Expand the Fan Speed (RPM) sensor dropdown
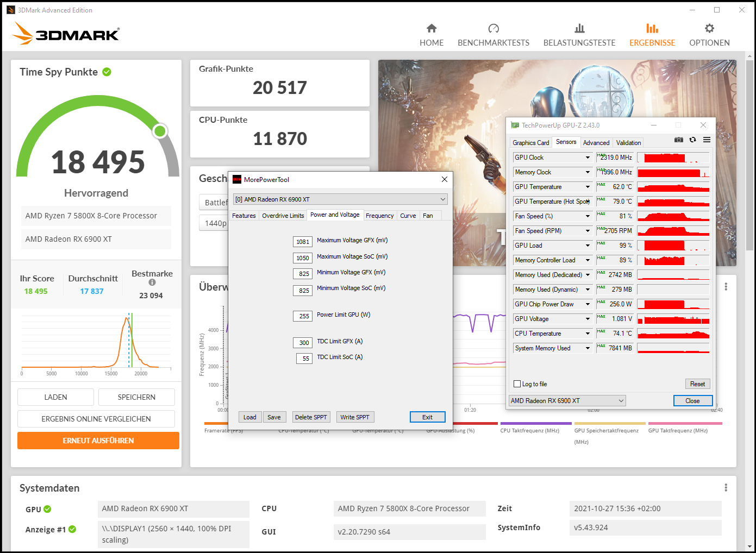This screenshot has width=756, height=553. point(588,231)
